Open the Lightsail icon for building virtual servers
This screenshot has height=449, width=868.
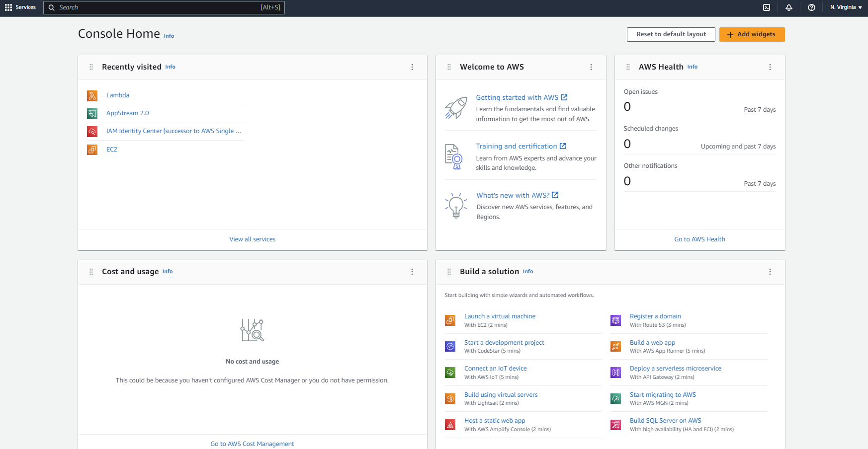point(450,398)
